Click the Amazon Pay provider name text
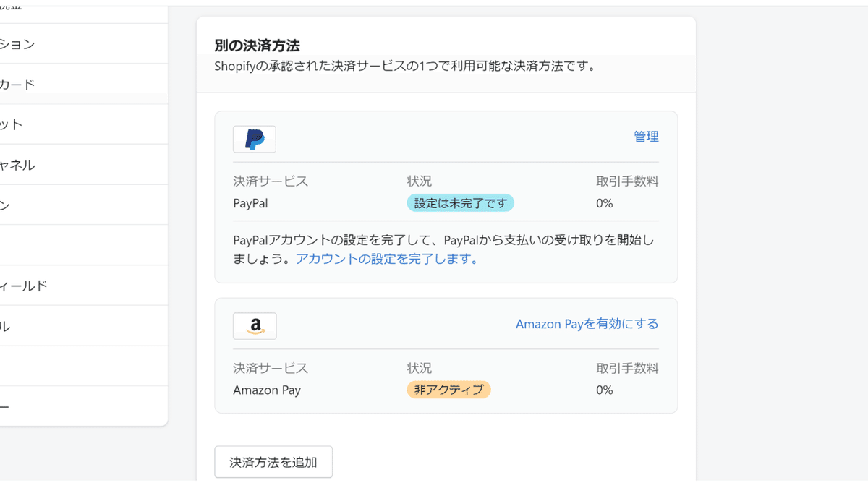Image resolution: width=868 pixels, height=488 pixels. pos(267,390)
